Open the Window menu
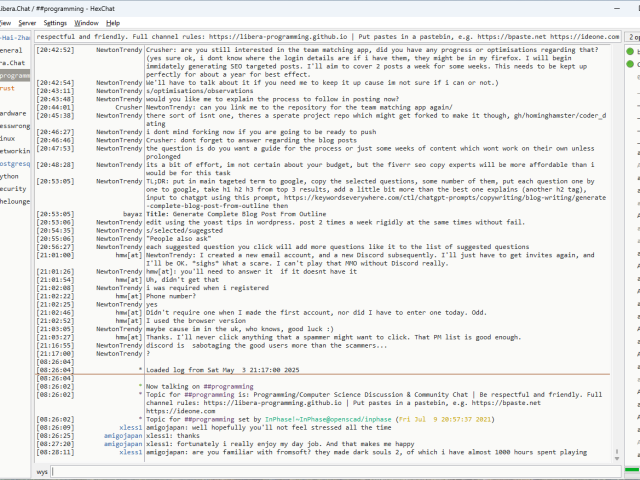The width and height of the screenshot is (640, 480). pos(87,22)
